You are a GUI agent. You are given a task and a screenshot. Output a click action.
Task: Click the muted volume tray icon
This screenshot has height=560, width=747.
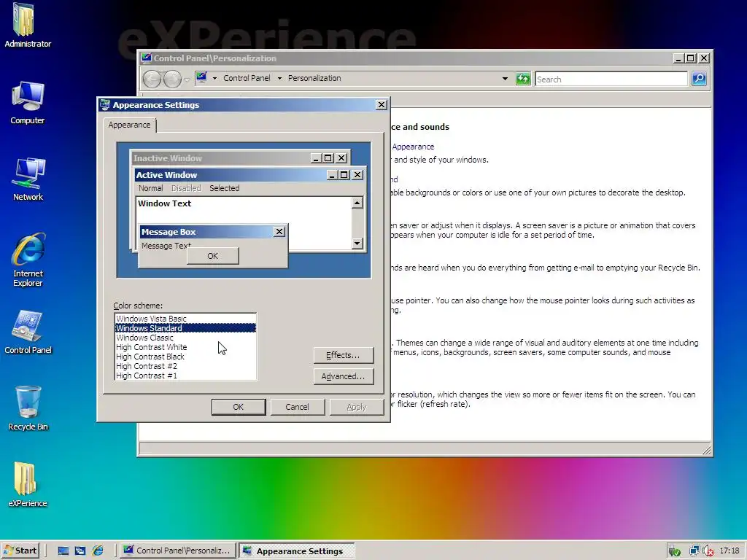[708, 551]
